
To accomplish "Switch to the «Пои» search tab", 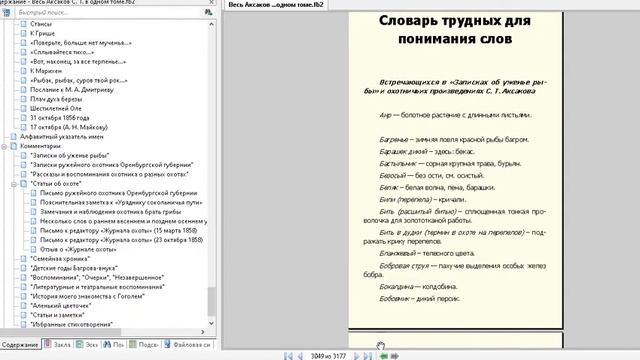I will (114, 345).
